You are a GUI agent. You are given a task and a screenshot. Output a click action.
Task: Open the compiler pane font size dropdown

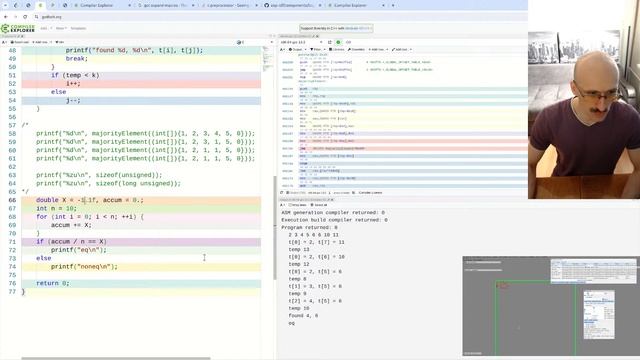[282, 49]
